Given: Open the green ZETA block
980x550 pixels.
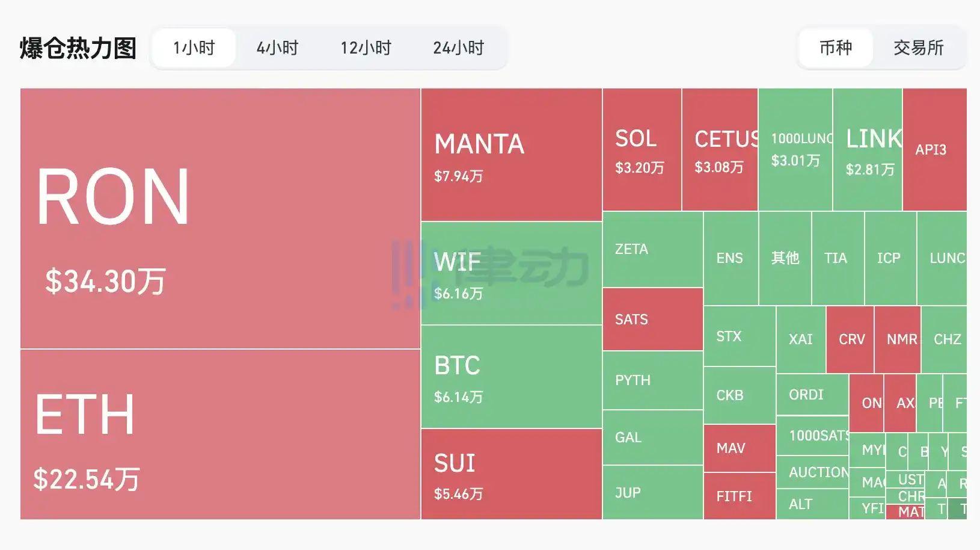Looking at the screenshot, I should click(652, 249).
